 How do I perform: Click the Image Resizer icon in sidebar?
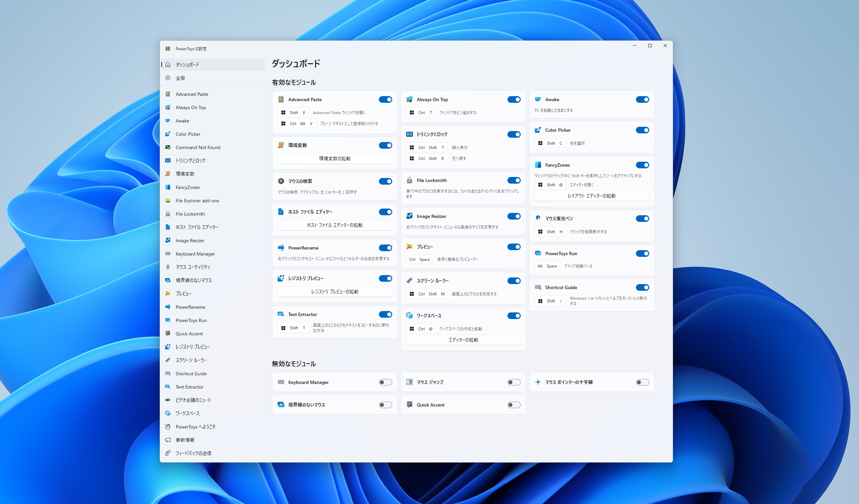click(168, 241)
